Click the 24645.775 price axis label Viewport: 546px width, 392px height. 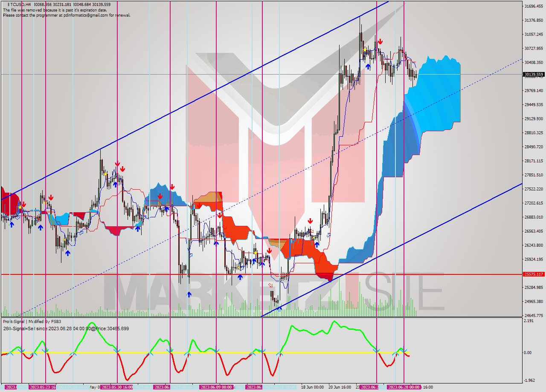point(534,315)
